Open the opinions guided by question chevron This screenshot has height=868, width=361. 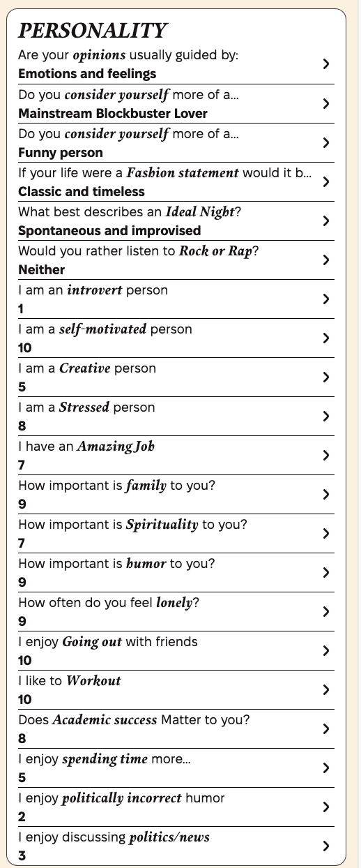pyautogui.click(x=326, y=64)
